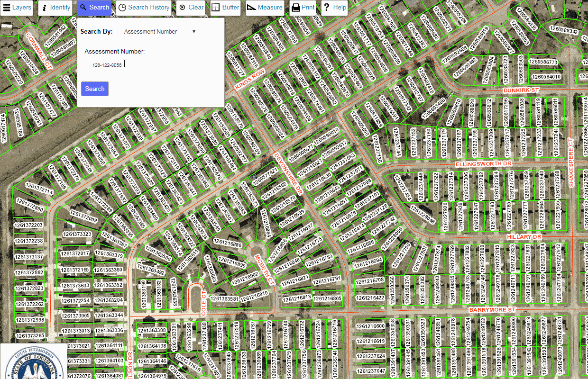Click the KINGS ROW street label
The image size is (588, 379).
(250, 79)
